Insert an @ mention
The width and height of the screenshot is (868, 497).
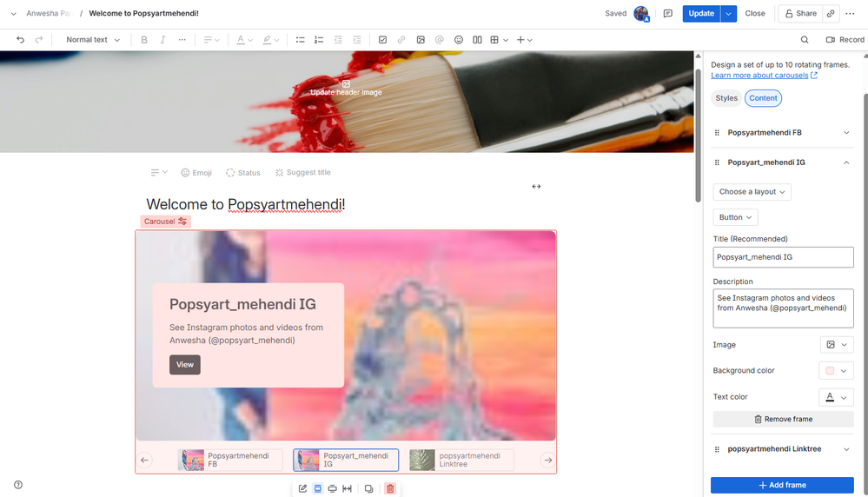click(440, 40)
